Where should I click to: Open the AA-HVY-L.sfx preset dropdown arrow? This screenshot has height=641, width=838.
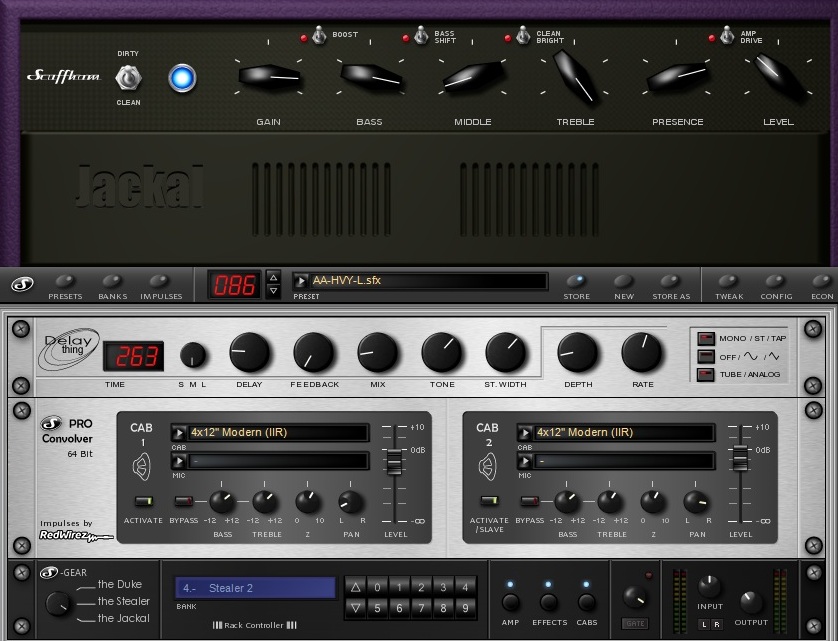301,281
